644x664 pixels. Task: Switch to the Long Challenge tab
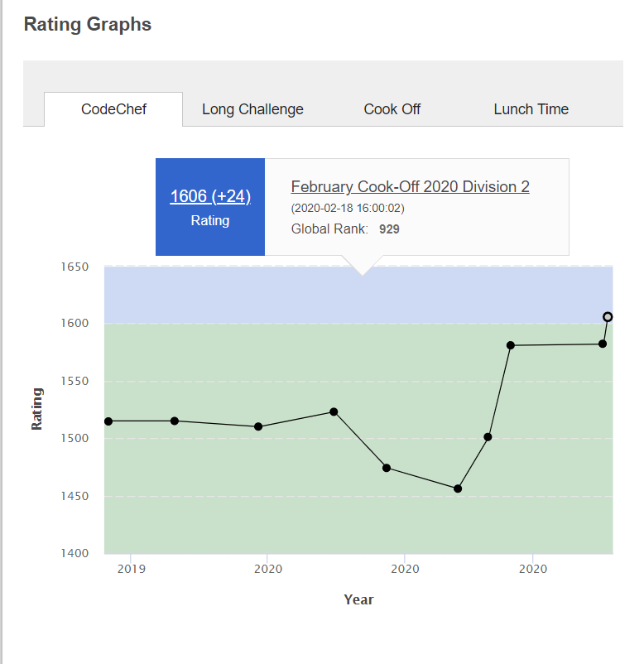tap(252, 109)
